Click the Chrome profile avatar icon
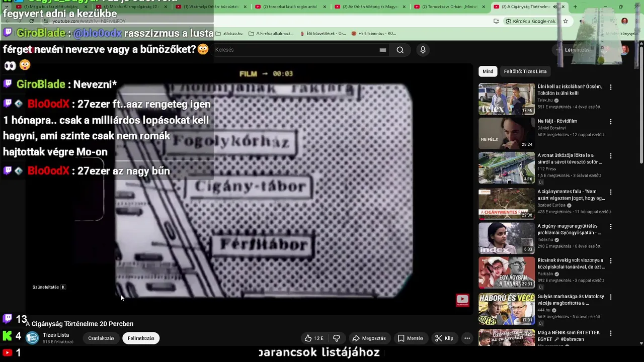Viewport: 644px width, 362px height. [624, 21]
